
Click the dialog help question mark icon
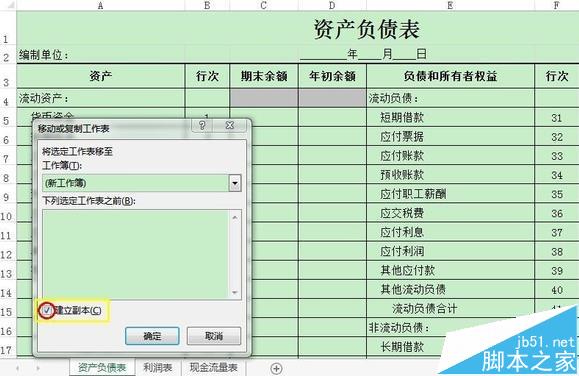202,125
